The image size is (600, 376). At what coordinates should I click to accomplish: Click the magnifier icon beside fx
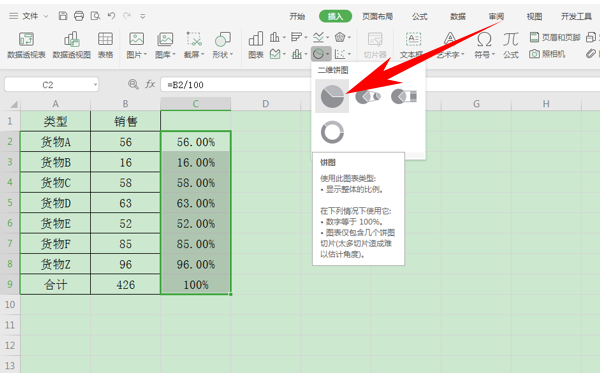point(133,84)
